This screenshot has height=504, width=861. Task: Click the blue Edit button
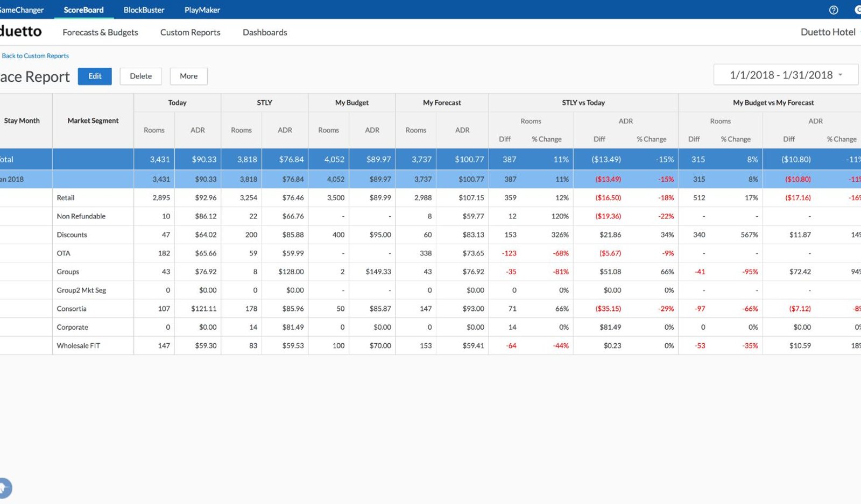(95, 76)
